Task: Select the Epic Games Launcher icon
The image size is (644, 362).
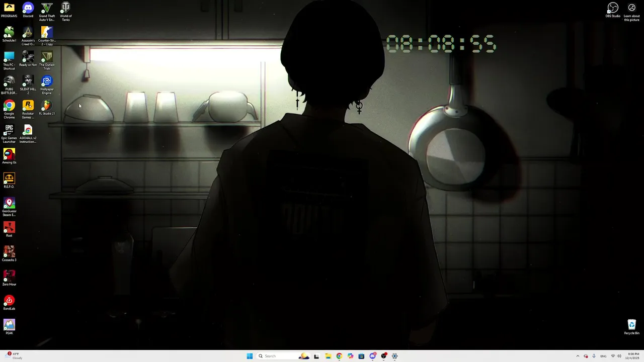Action: point(9,134)
